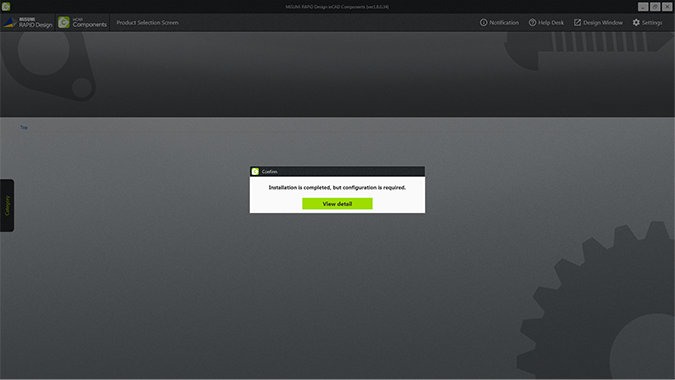This screenshot has height=380, width=675.
Task: Select the inCAD Components tab
Action: click(83, 22)
